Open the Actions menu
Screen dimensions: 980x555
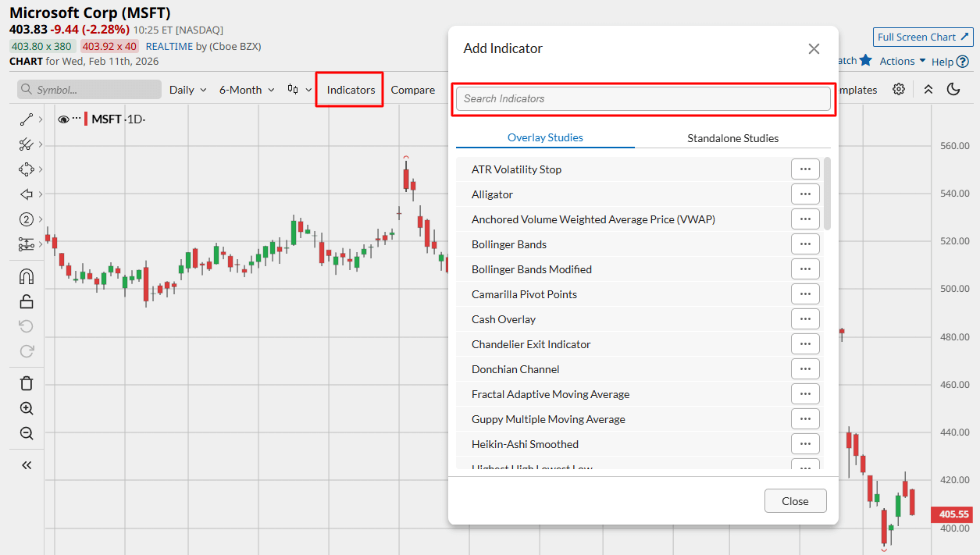900,60
